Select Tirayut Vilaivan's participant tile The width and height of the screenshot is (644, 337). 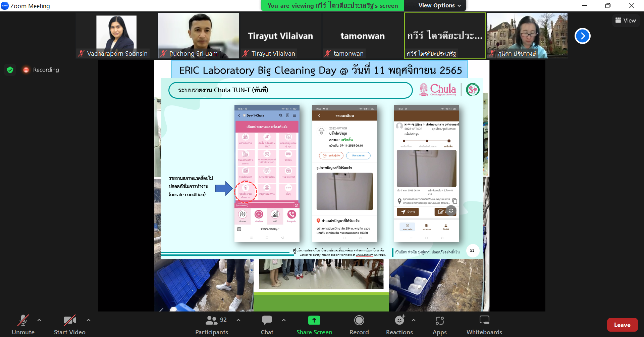(280, 36)
